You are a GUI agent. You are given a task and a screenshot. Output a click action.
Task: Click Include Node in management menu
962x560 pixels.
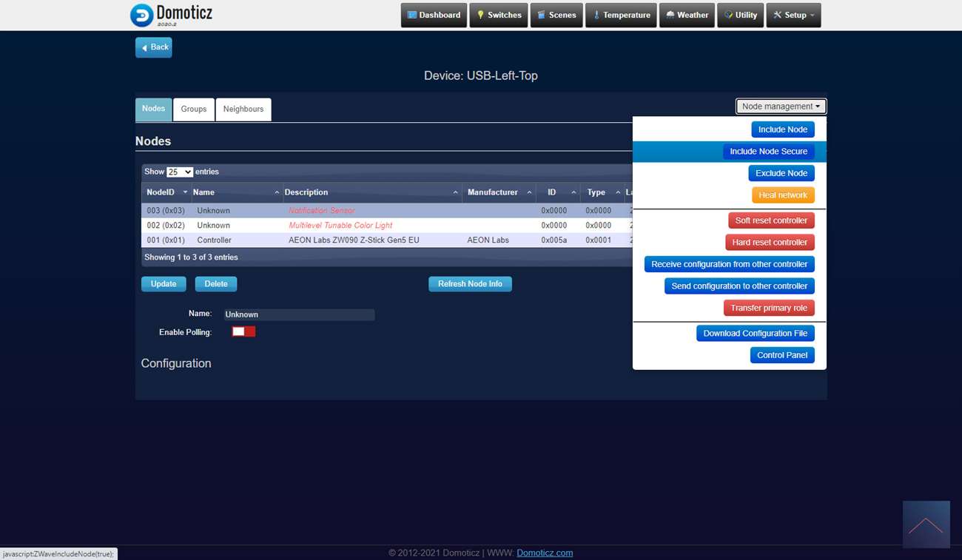click(x=783, y=129)
